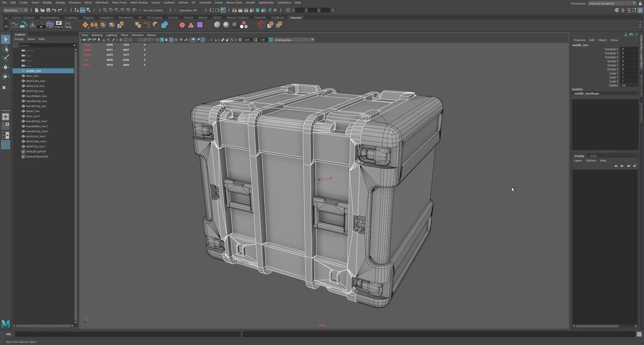Click the Undo arrow icon
Image resolution: width=644 pixels, height=345 pixels.
coord(54,10)
